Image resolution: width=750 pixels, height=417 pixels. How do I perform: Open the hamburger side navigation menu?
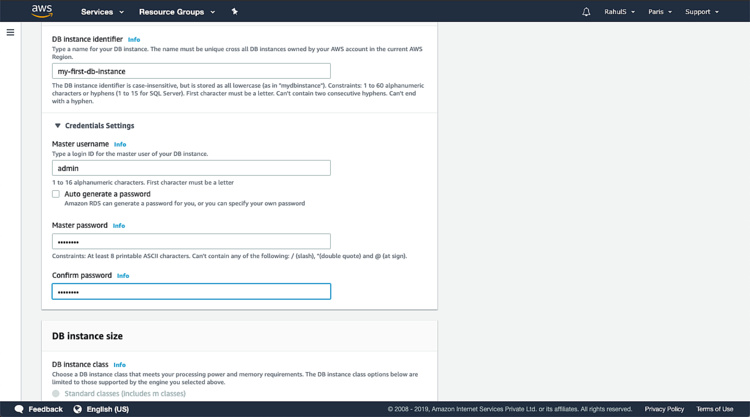tap(10, 32)
